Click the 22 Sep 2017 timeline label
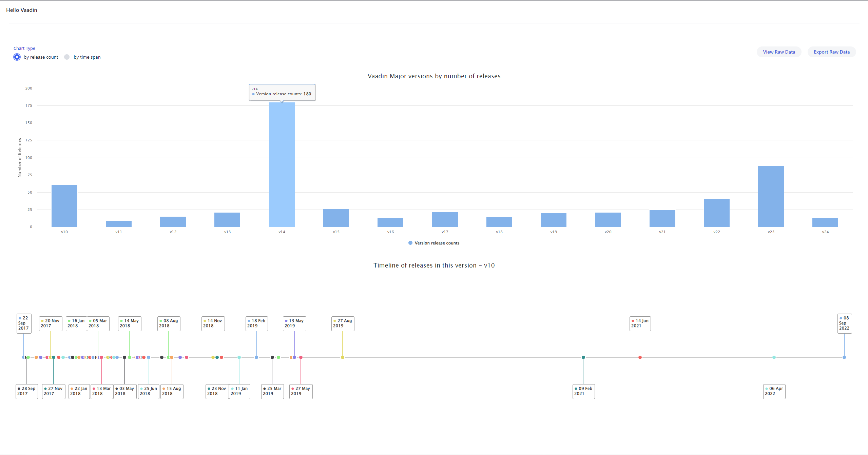This screenshot has width=868, height=455. (24, 323)
